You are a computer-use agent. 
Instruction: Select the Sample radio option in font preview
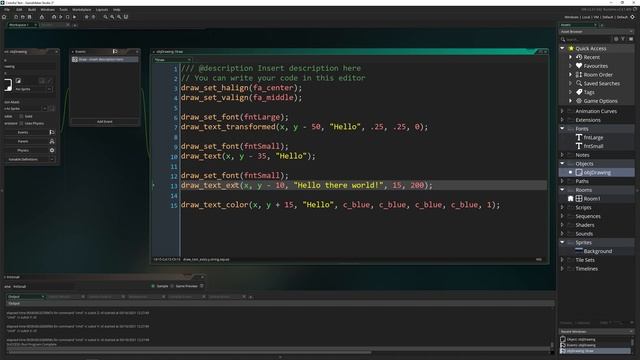click(x=153, y=286)
